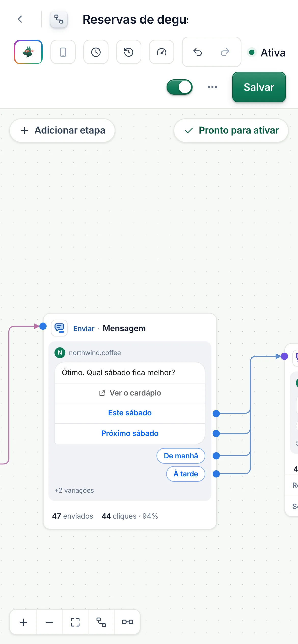The image size is (298, 644).
Task: Redo the last change
Action: [x=225, y=52]
